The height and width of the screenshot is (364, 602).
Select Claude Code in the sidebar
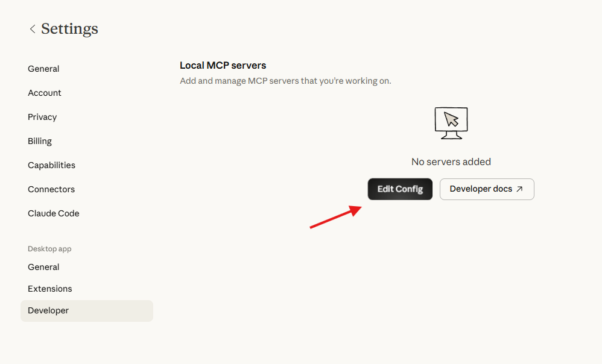(53, 213)
